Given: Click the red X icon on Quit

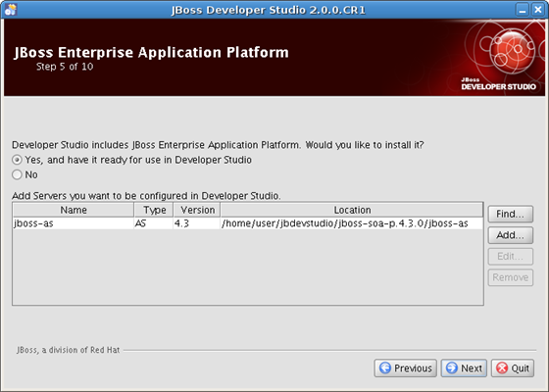Looking at the screenshot, I should [x=502, y=367].
